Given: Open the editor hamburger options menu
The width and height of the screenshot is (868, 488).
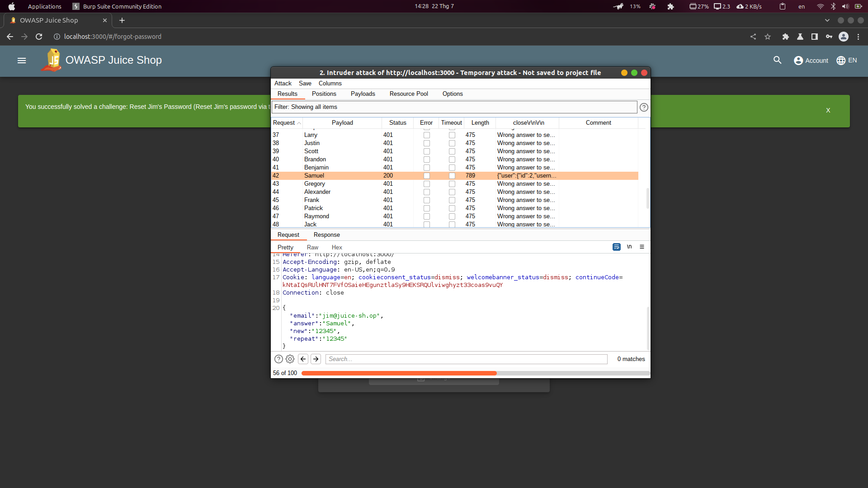Looking at the screenshot, I should tap(642, 247).
